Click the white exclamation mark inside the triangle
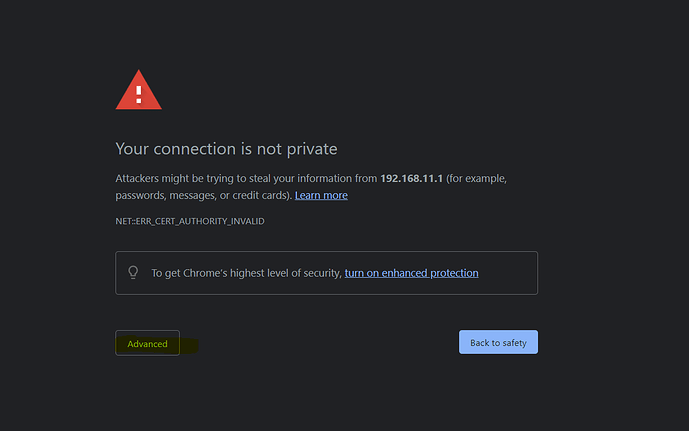Image resolution: width=689 pixels, height=431 pixels. click(139, 94)
